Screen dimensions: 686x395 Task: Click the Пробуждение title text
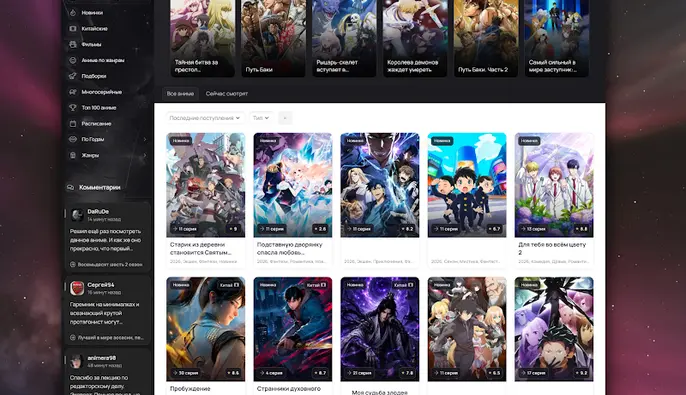pyautogui.click(x=190, y=388)
